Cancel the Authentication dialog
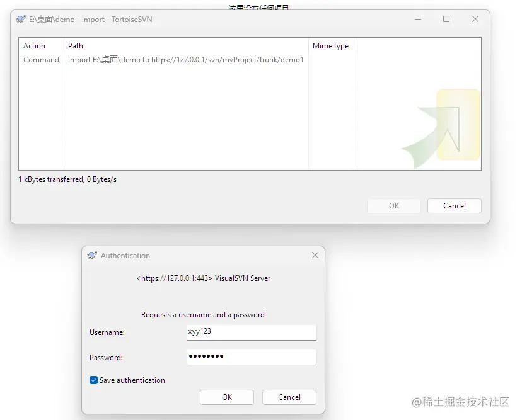522x420 pixels. [x=289, y=397]
